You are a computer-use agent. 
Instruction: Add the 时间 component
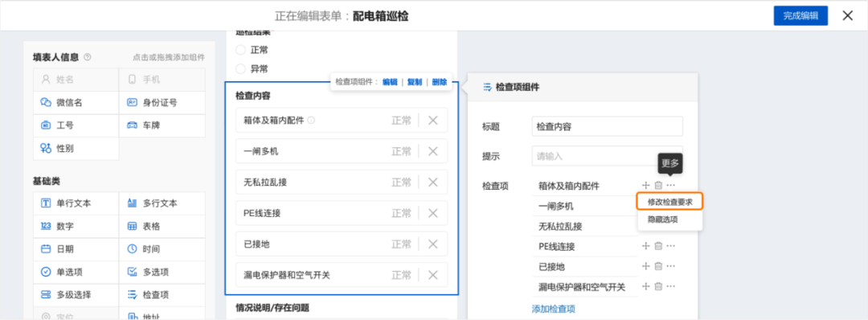(162, 249)
